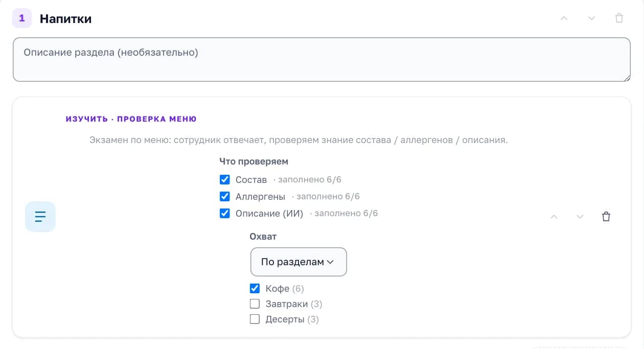The height and width of the screenshot is (349, 644).
Task: Click the Охват label
Action: 263,237
